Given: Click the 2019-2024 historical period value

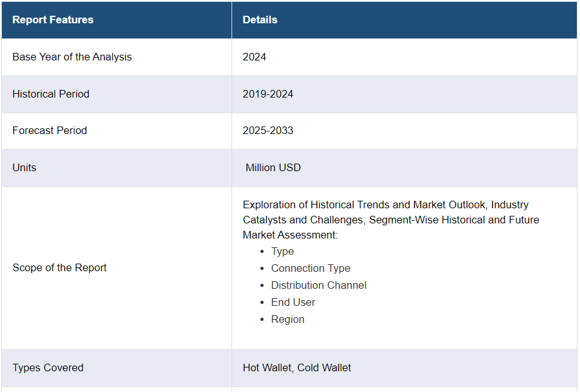Looking at the screenshot, I should [x=268, y=94].
